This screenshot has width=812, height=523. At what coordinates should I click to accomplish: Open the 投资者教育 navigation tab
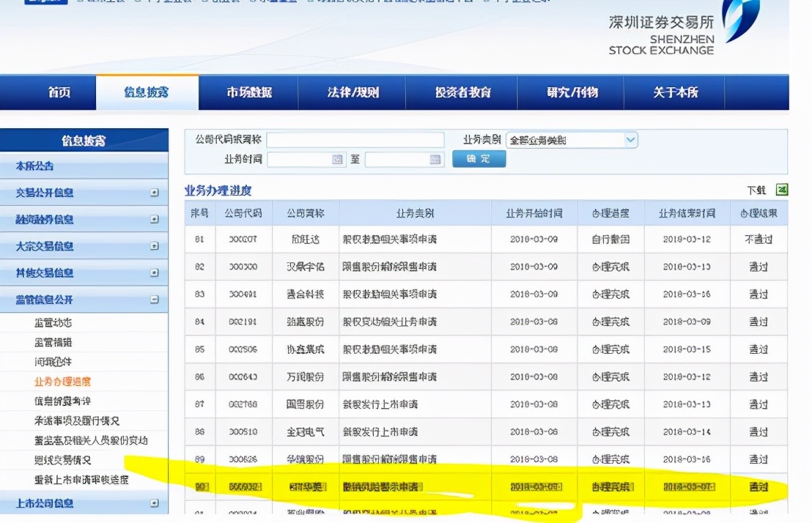462,93
